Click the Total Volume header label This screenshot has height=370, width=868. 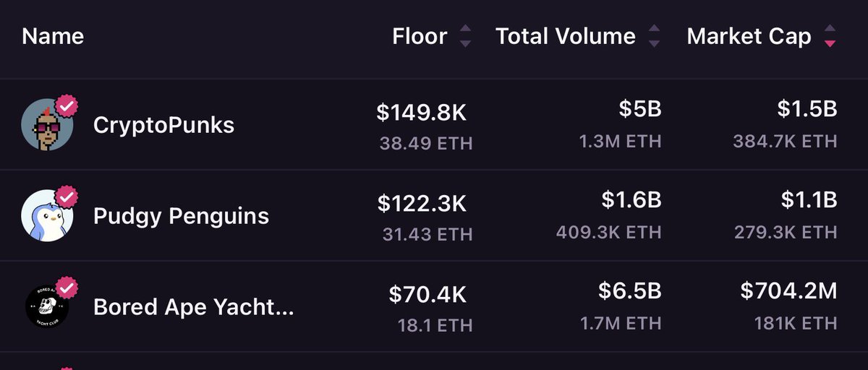click(x=566, y=36)
